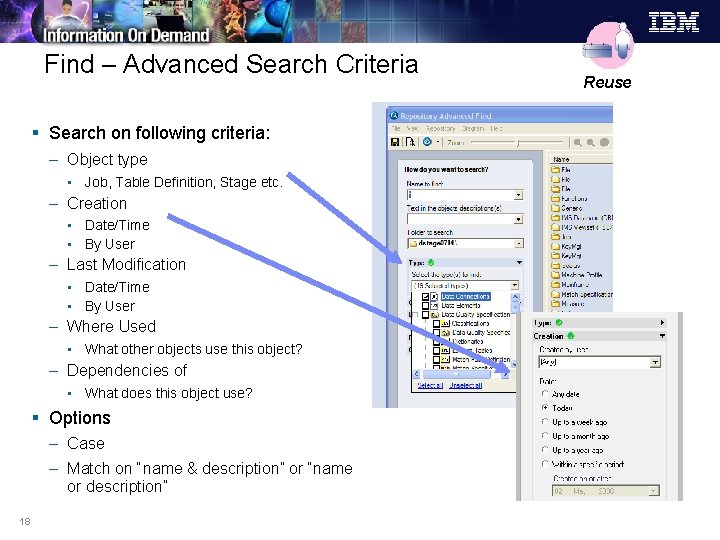This screenshot has height=540, width=720.
Task: Select the Any date radio button
Action: pyautogui.click(x=545, y=394)
